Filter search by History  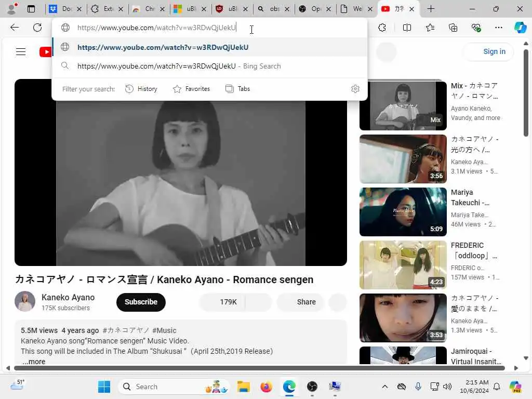point(141,89)
